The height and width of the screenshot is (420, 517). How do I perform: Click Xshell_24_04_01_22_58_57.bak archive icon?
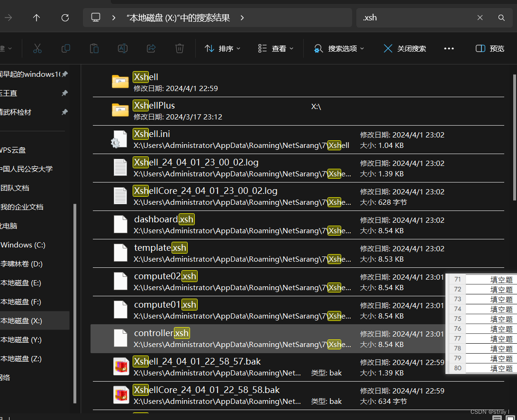click(x=121, y=366)
